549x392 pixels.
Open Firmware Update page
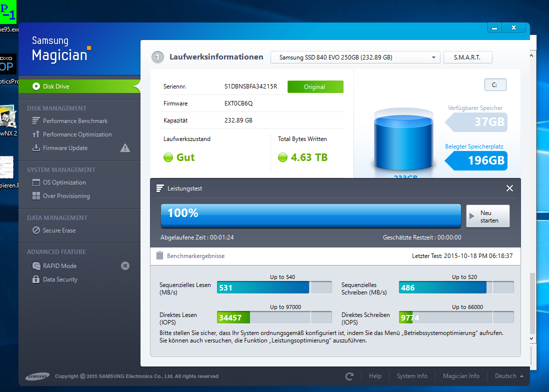coord(65,148)
